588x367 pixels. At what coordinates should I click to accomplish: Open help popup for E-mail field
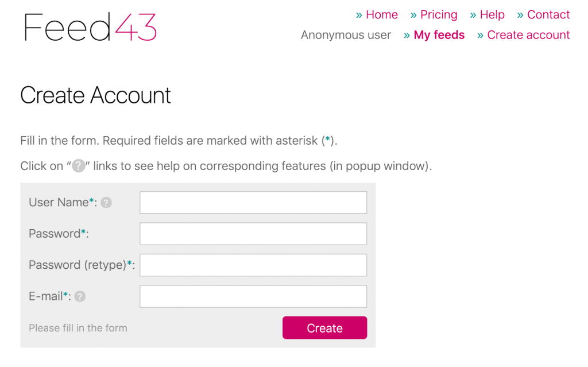point(80,296)
